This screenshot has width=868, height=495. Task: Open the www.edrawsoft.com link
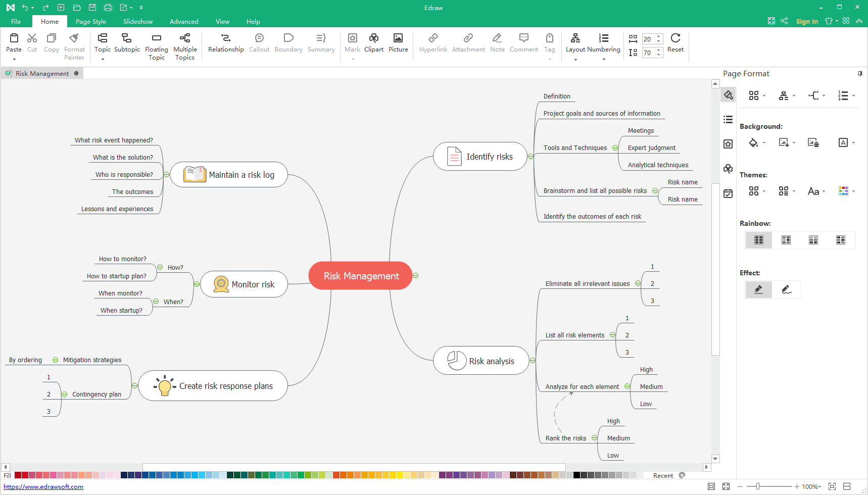(x=43, y=487)
